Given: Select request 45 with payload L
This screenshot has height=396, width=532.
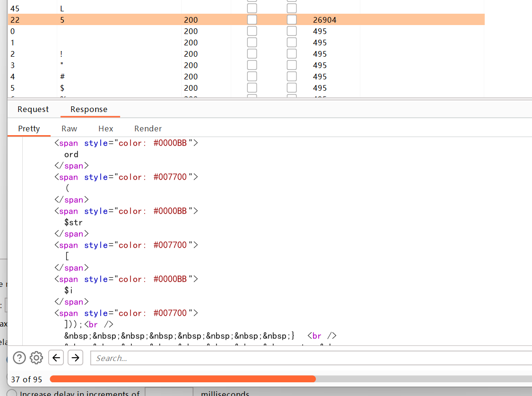Looking at the screenshot, I should tap(246, 8).
